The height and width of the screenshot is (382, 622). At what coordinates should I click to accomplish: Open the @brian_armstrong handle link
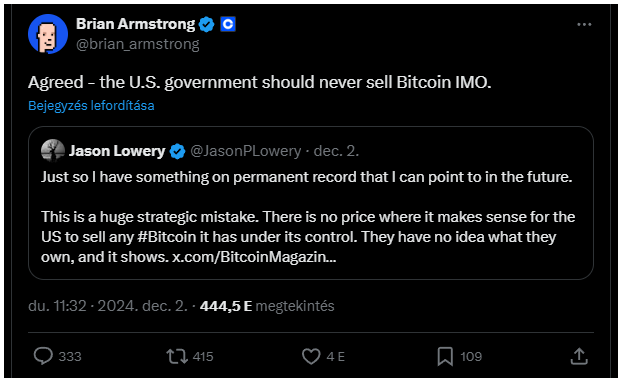[x=138, y=44]
